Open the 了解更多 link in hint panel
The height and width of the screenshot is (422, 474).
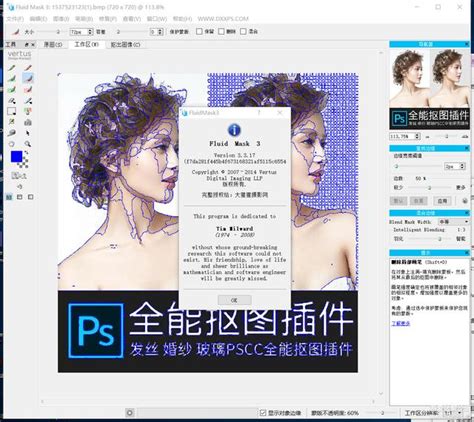click(x=400, y=323)
